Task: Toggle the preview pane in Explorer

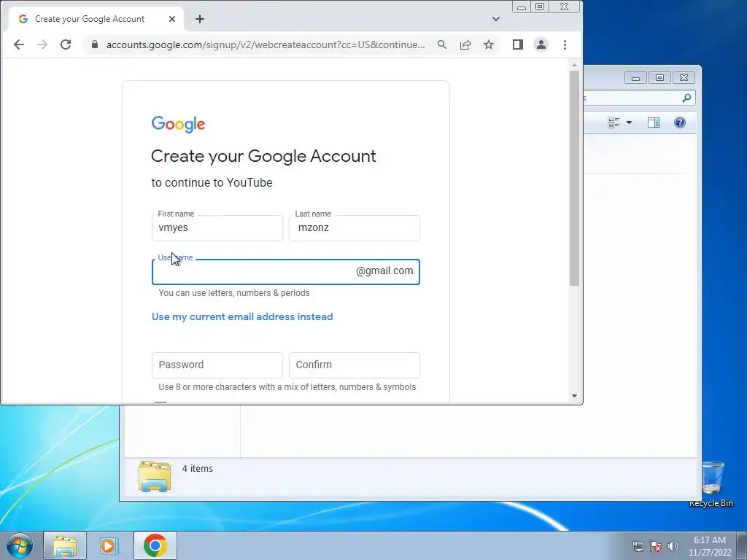Action: click(654, 122)
